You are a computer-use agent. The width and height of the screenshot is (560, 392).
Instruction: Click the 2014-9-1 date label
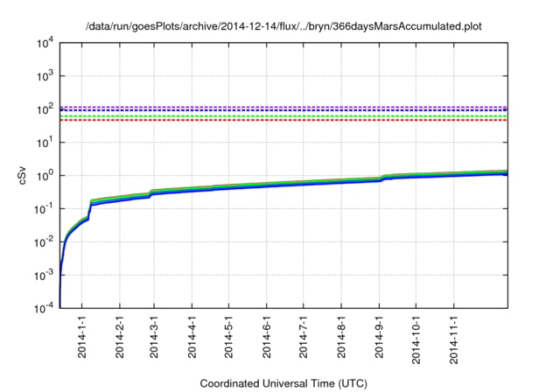379,337
